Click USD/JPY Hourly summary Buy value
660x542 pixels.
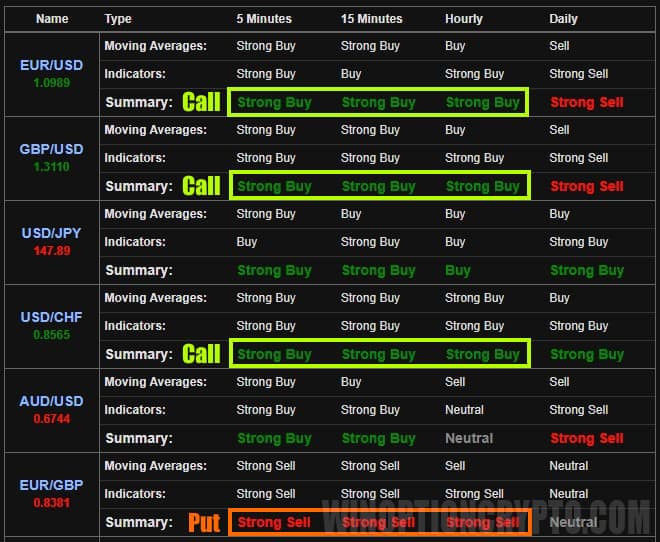tap(458, 270)
